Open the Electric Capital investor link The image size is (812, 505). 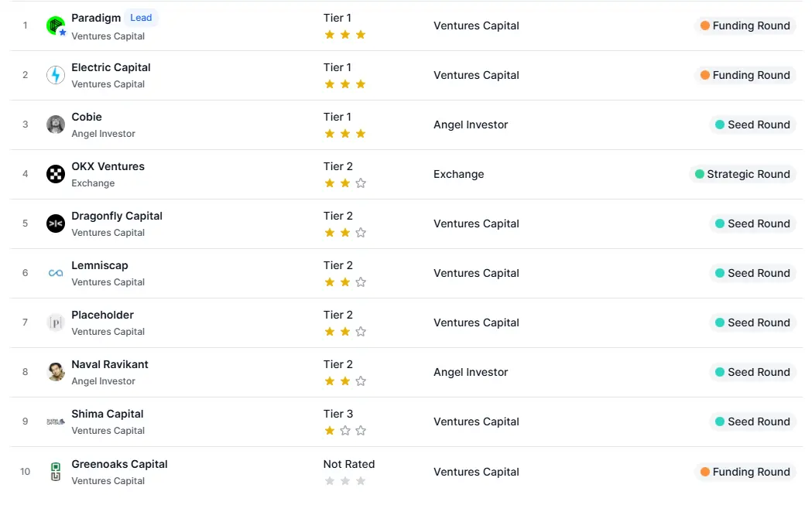click(x=111, y=67)
